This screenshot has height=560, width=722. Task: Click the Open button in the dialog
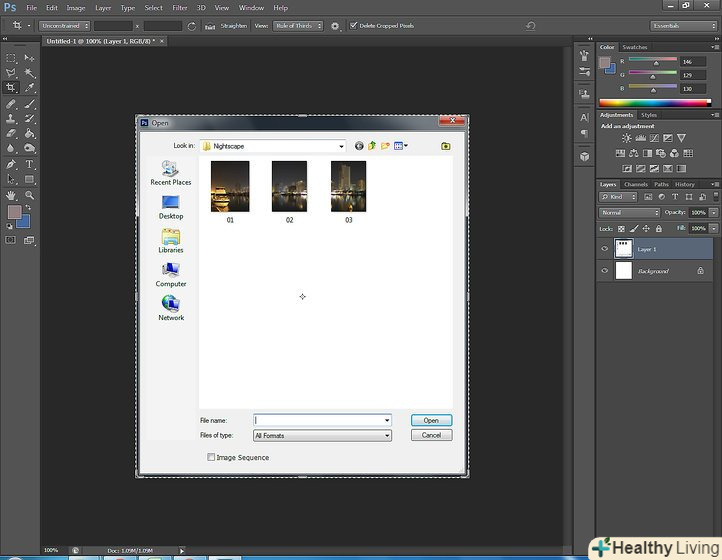[431, 421]
